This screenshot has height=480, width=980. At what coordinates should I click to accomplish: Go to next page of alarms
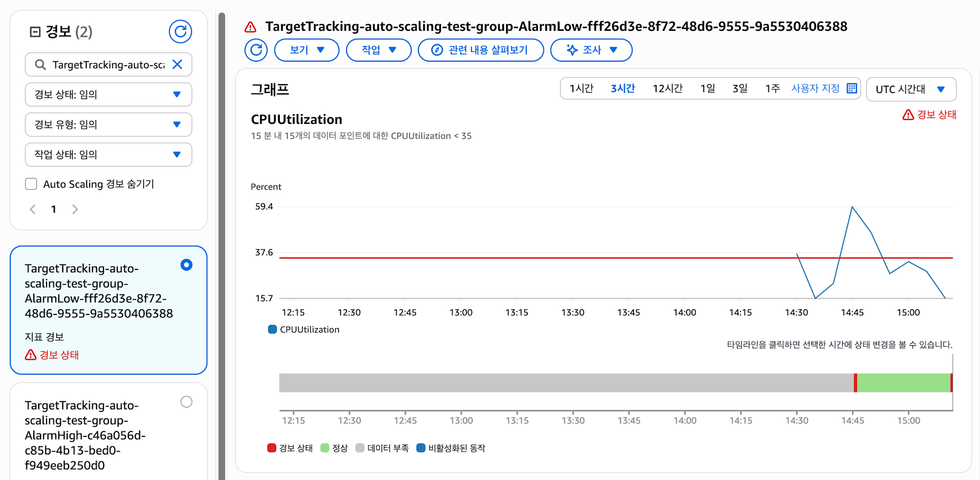75,210
